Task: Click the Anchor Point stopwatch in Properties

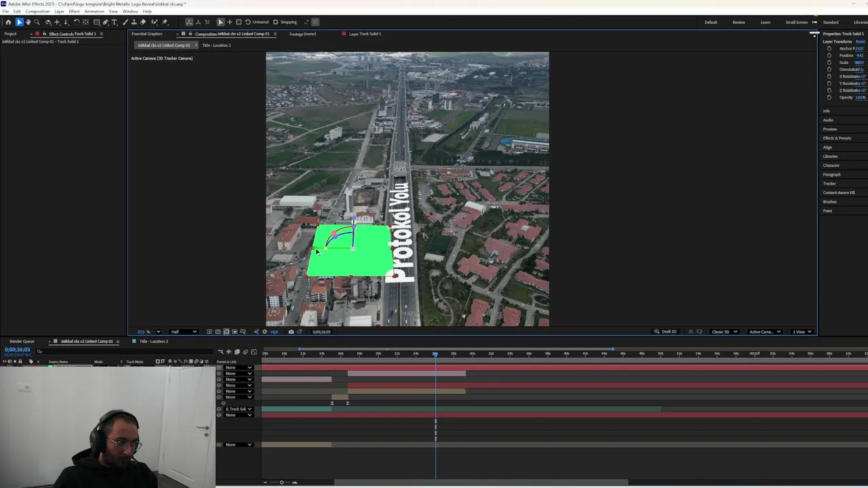Action: coord(829,49)
